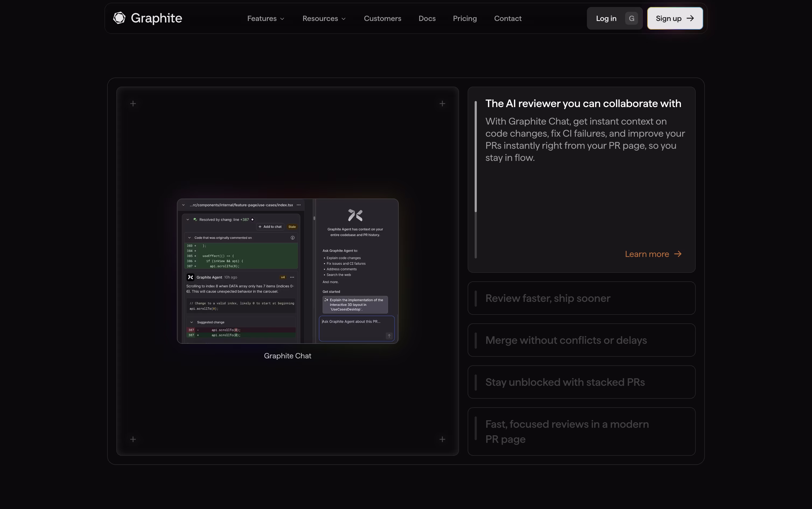Click the send arrow button in chat

[x=389, y=336]
